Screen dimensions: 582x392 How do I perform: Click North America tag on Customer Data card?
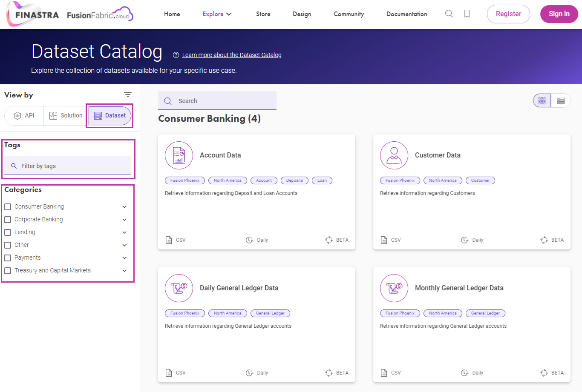click(x=443, y=180)
